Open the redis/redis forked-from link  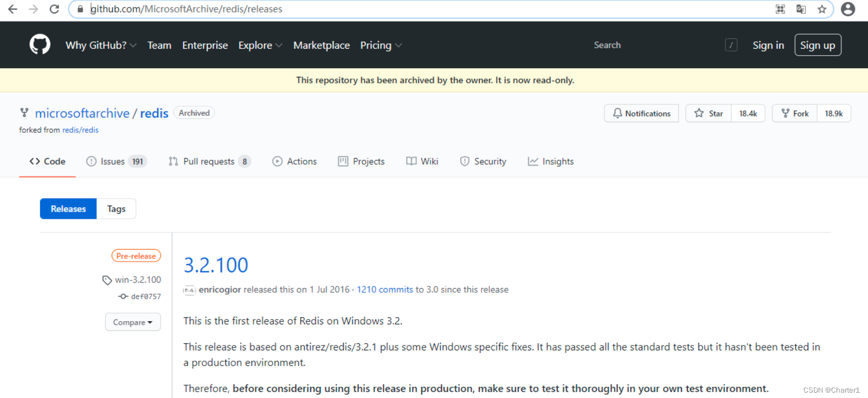point(80,130)
